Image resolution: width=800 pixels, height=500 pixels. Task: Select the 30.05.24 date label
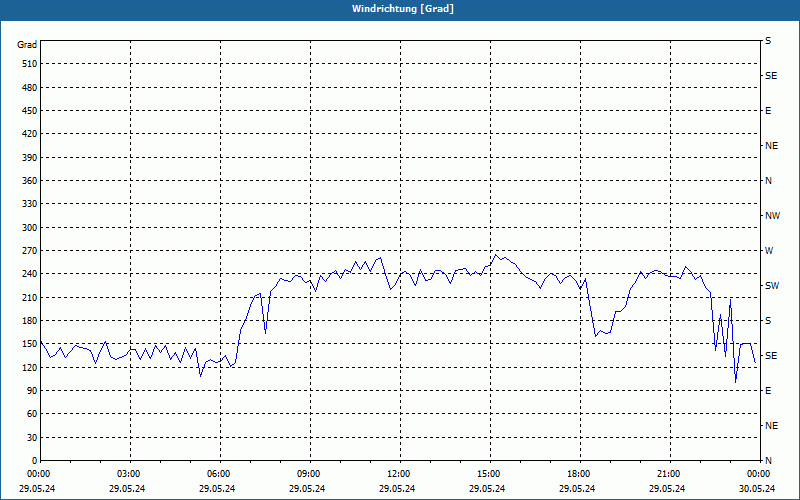point(757,489)
